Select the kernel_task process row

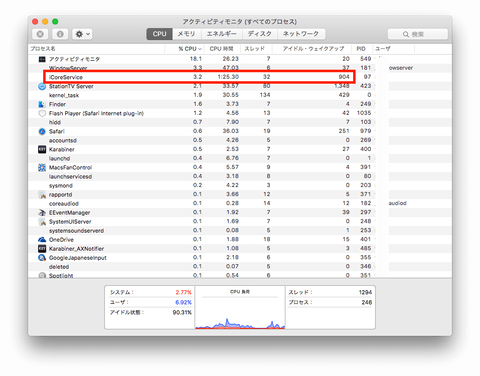coord(240,95)
